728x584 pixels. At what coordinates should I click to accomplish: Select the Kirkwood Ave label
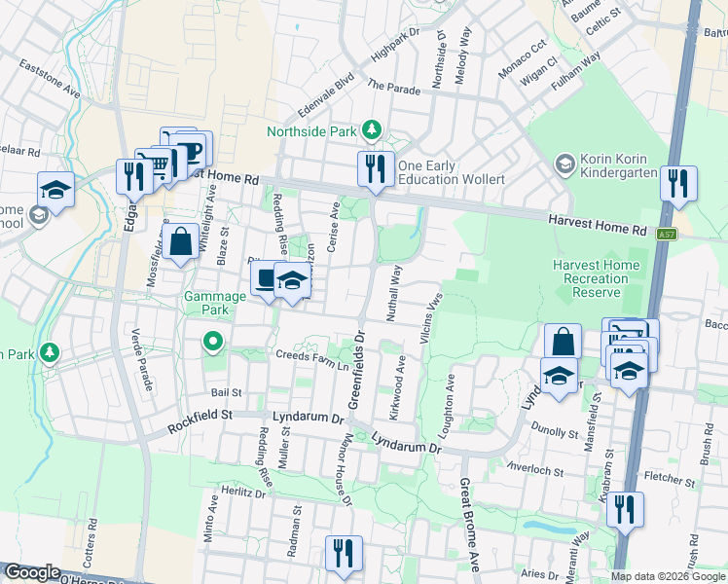point(397,388)
